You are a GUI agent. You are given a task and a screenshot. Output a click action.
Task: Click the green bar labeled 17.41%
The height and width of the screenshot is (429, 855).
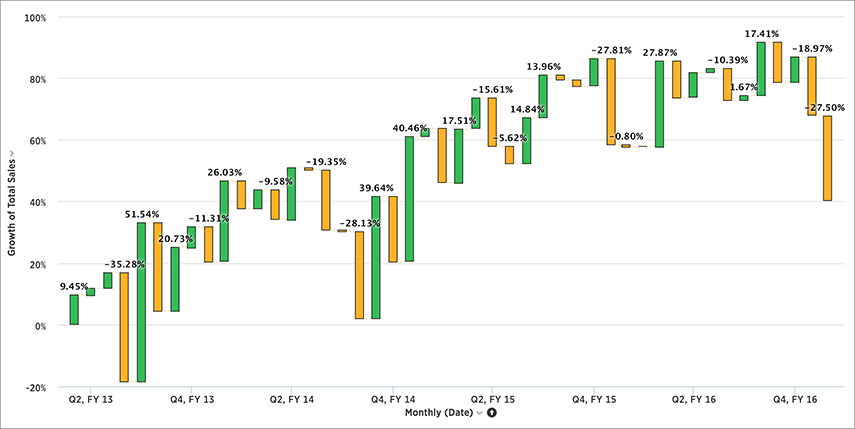(761, 69)
